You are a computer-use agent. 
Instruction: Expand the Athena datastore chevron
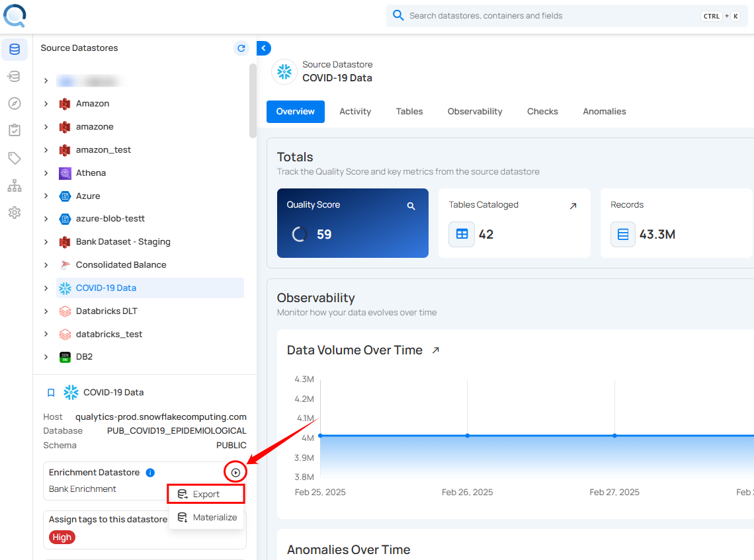pyautogui.click(x=46, y=173)
